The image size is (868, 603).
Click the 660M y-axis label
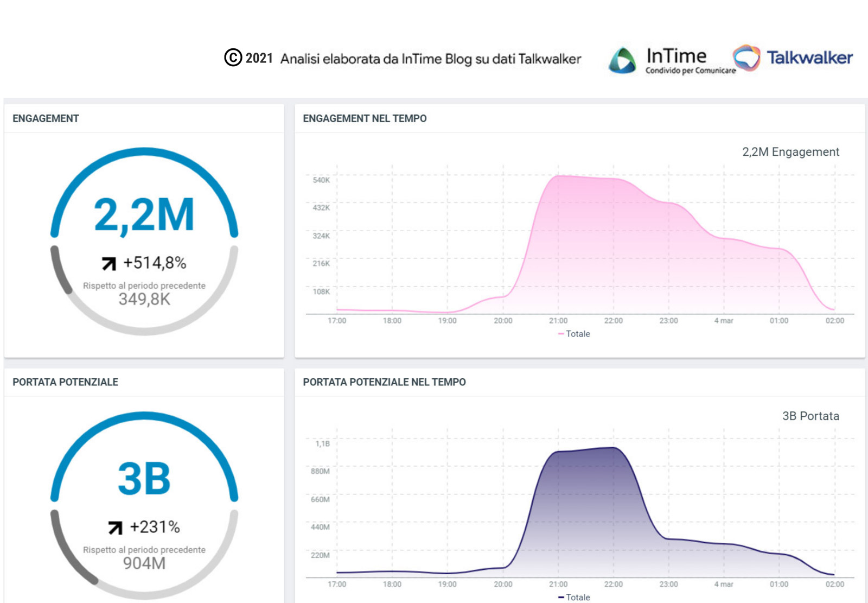pos(320,499)
